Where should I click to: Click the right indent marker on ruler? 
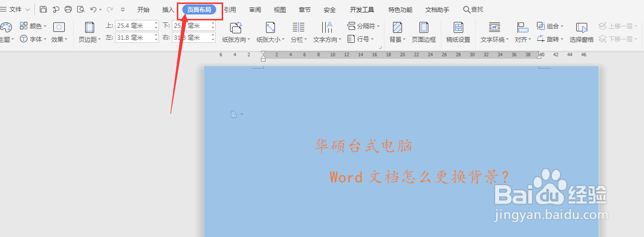(539, 57)
